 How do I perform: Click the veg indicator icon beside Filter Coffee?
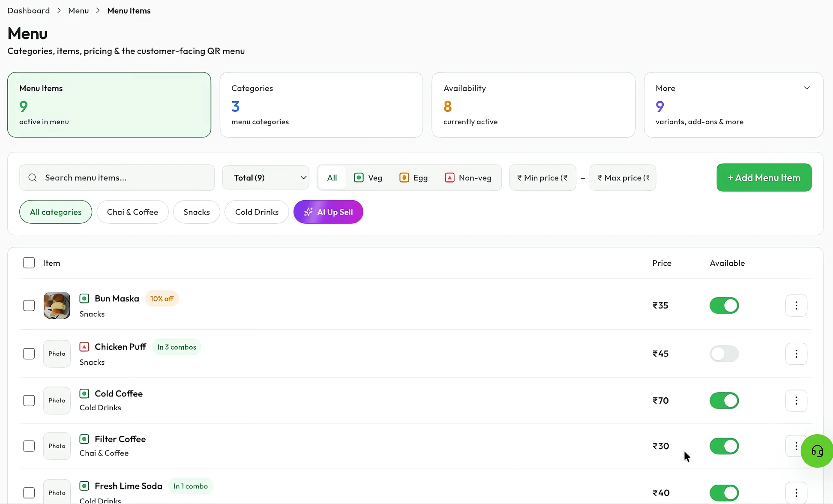(84, 439)
